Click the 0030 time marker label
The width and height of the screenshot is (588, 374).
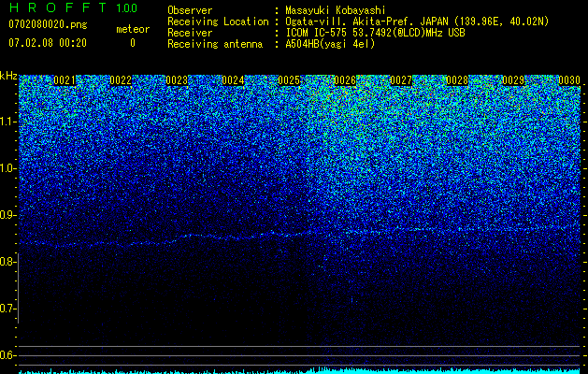569,80
